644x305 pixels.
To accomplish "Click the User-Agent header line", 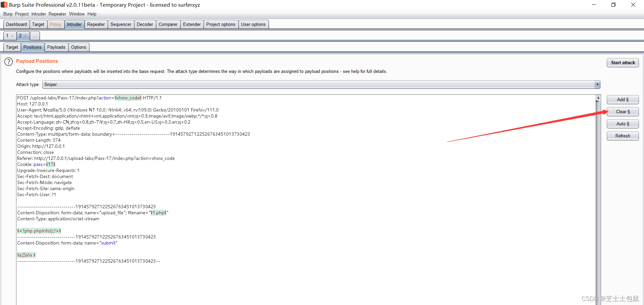I will tap(118, 110).
